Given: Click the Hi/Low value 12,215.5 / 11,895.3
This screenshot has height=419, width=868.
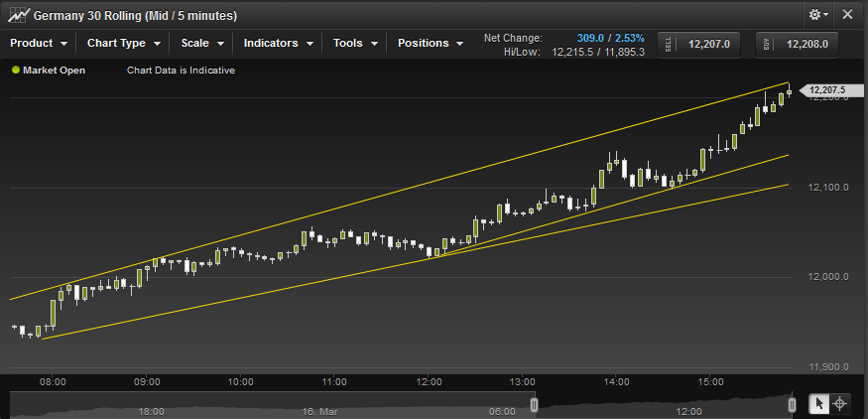Looking at the screenshot, I should coord(598,52).
